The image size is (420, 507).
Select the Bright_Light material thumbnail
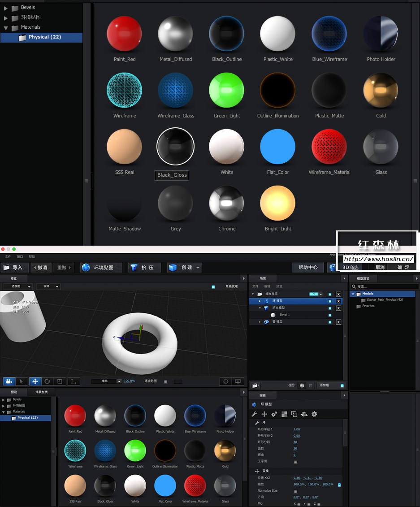point(278,203)
